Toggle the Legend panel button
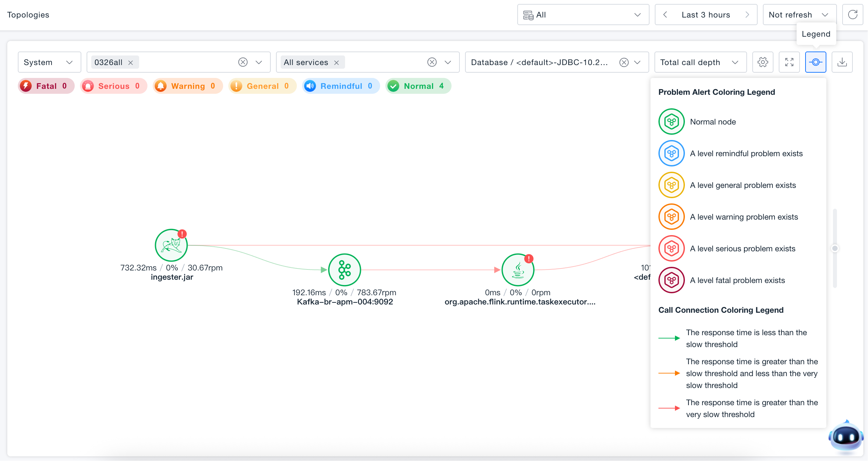Screen dimensions: 868x461 [816, 62]
